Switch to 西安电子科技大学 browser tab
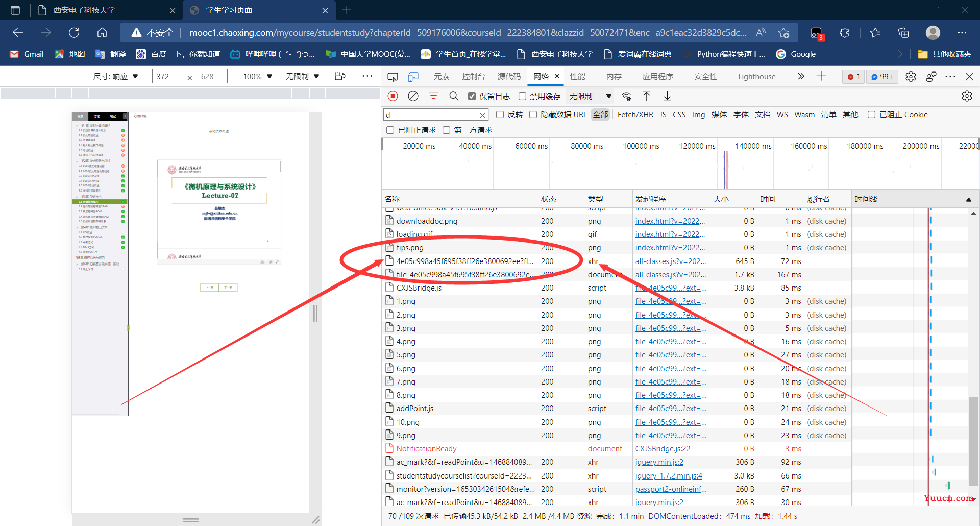The image size is (980, 526). (x=107, y=10)
